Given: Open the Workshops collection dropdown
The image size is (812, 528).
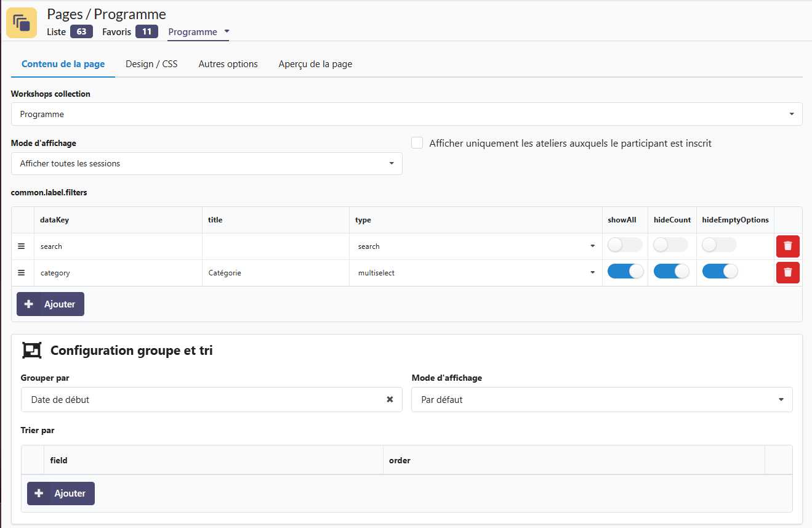Looking at the screenshot, I should [406, 114].
